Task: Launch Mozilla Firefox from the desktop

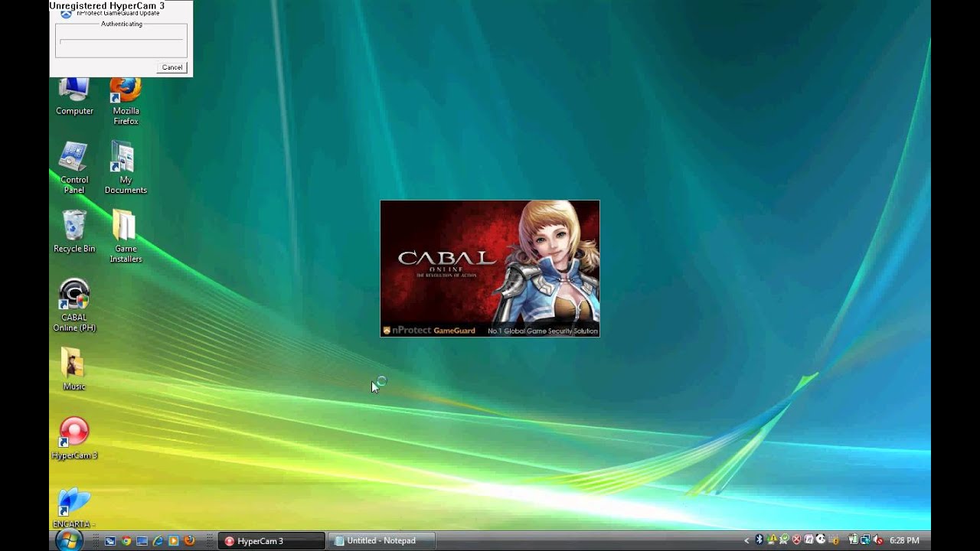Action: 126,102
